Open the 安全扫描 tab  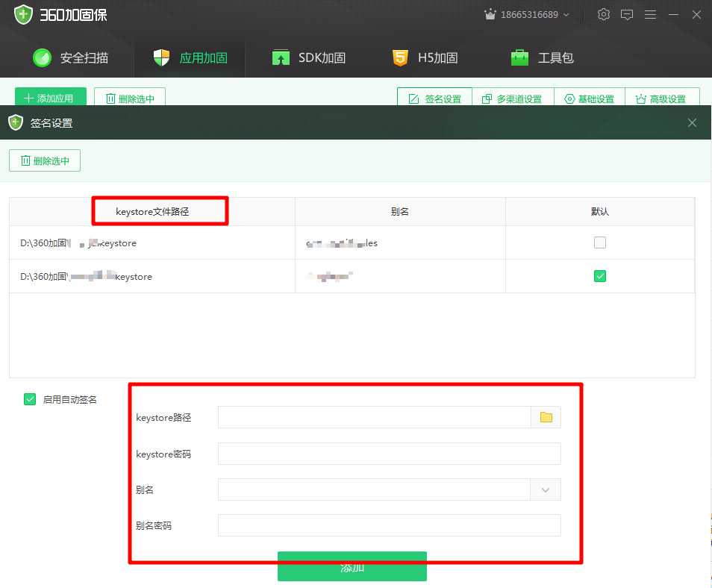(x=70, y=57)
